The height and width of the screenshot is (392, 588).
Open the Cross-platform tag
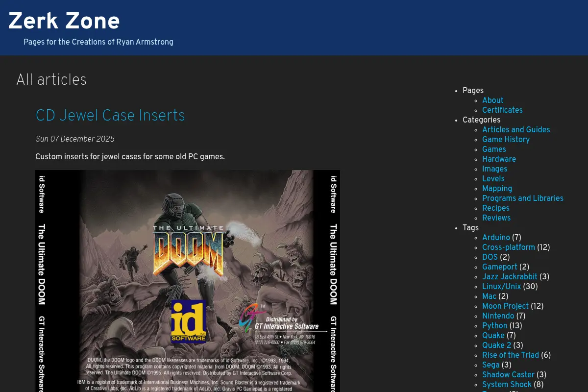coord(509,247)
